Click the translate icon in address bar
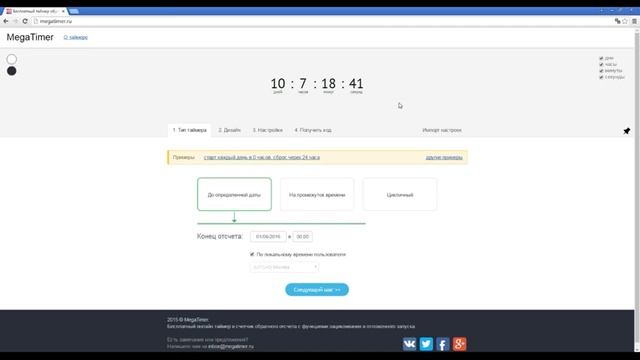 [618, 21]
